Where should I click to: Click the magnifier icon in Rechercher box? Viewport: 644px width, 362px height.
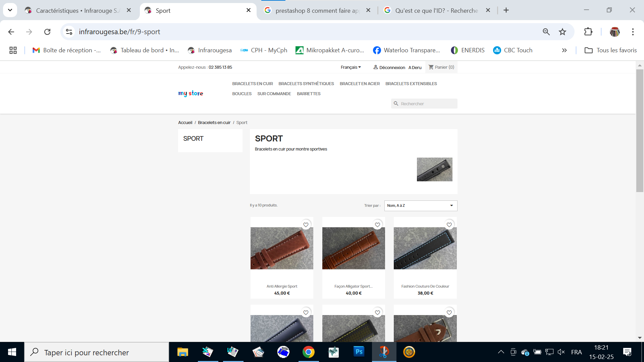[396, 104]
